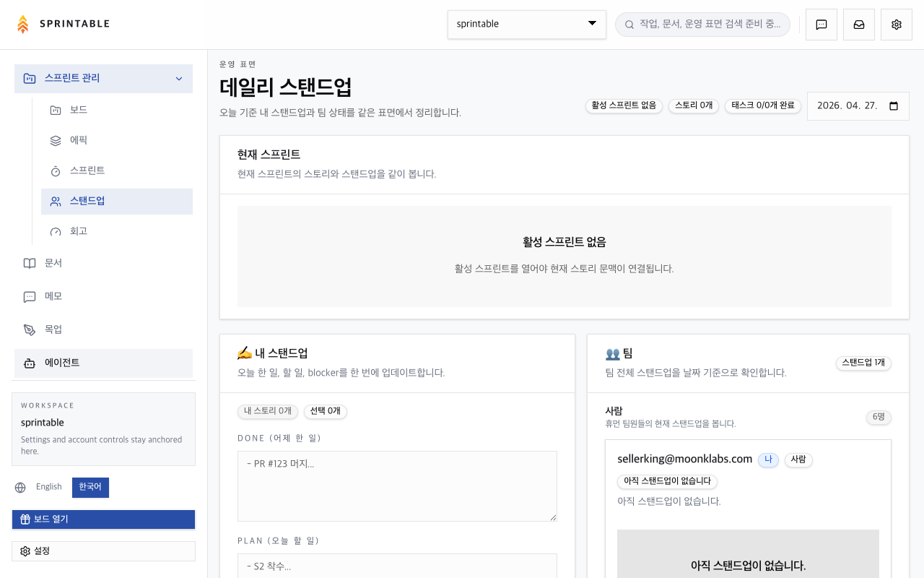Click the workspace card named sprintable
924x578 pixels.
tap(103, 429)
